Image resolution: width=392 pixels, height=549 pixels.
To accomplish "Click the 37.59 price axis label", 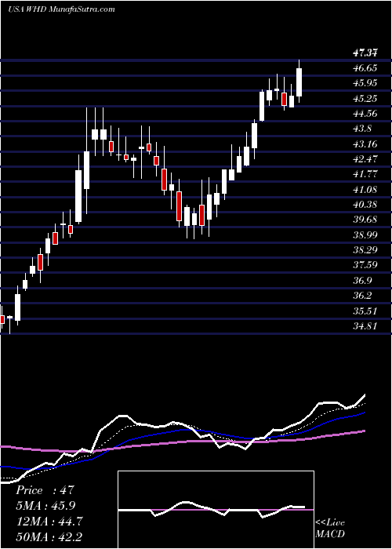I will tap(365, 265).
